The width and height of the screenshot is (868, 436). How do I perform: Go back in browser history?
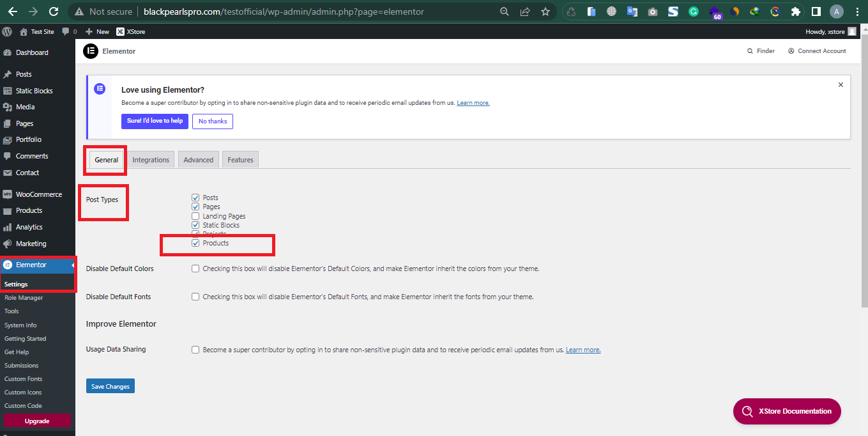coord(12,12)
